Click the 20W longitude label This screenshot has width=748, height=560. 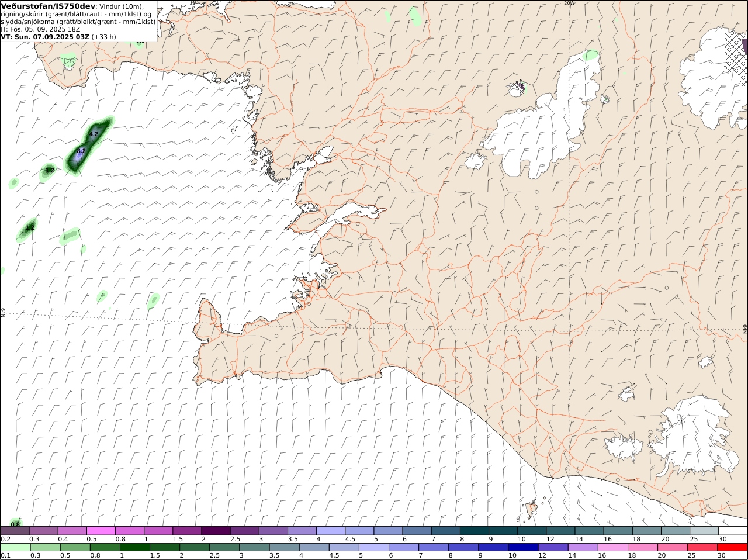coord(570,3)
